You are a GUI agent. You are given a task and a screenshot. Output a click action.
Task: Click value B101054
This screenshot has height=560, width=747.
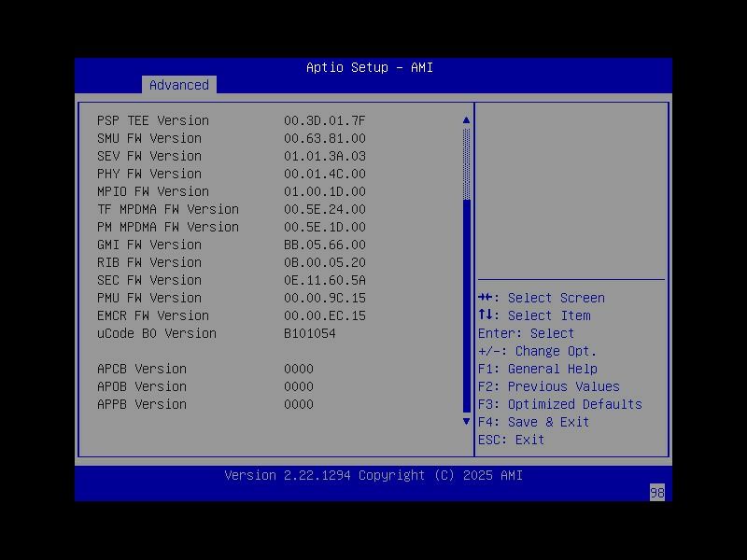click(x=310, y=333)
